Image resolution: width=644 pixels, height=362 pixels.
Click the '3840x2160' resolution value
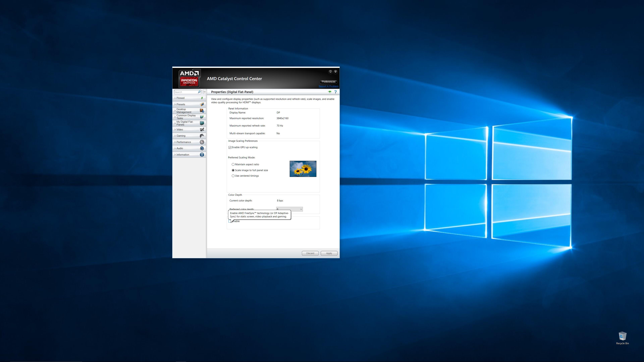click(x=282, y=118)
